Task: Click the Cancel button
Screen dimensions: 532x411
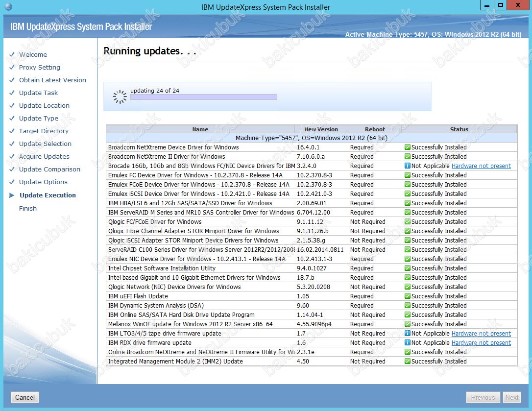Action: [25, 397]
